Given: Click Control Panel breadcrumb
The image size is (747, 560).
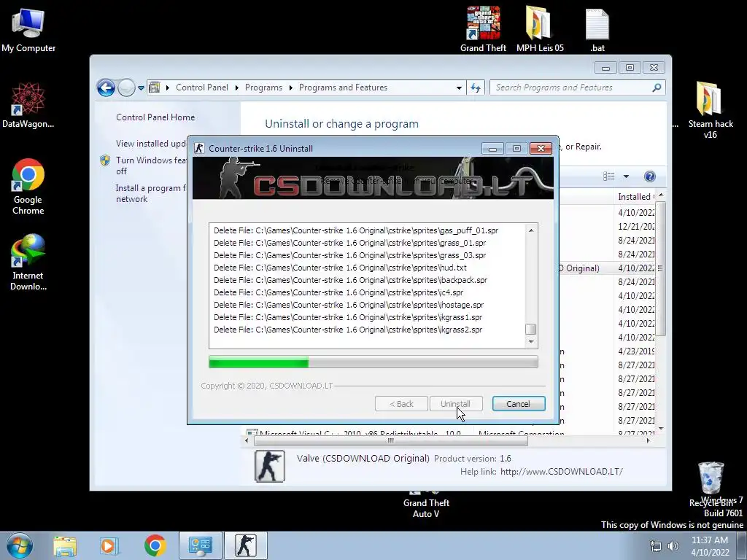Looking at the screenshot, I should [202, 87].
